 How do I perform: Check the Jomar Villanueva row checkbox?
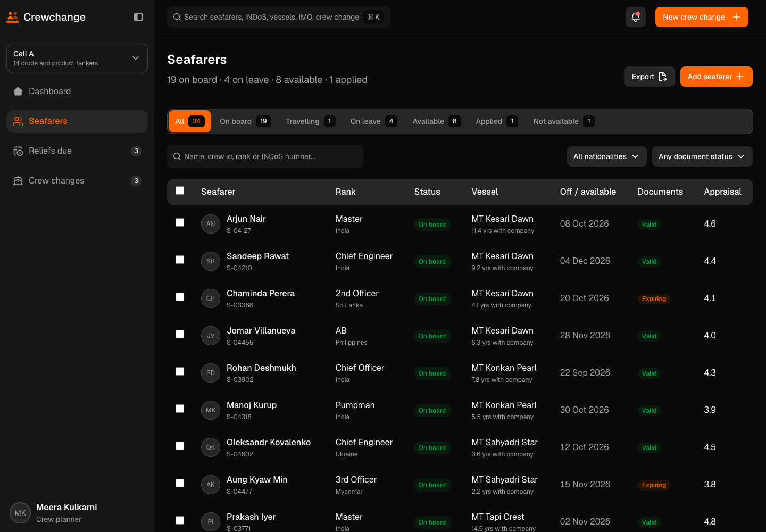pos(180,334)
